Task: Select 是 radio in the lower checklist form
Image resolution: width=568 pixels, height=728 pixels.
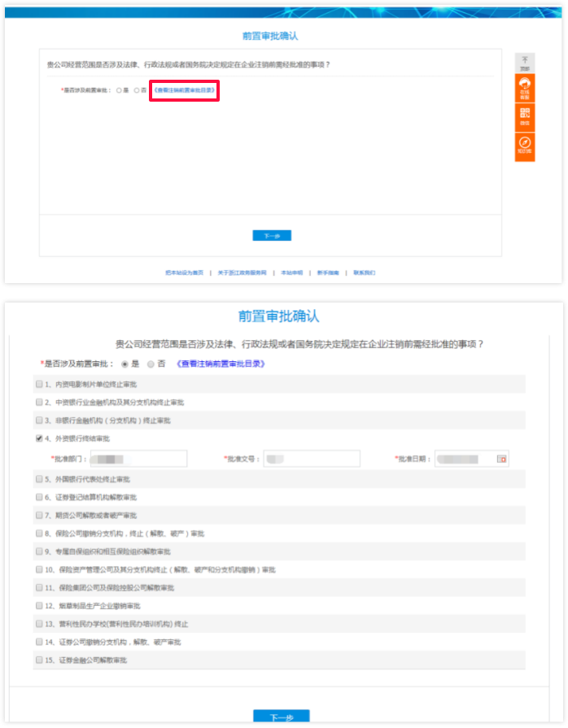Action: (x=125, y=364)
